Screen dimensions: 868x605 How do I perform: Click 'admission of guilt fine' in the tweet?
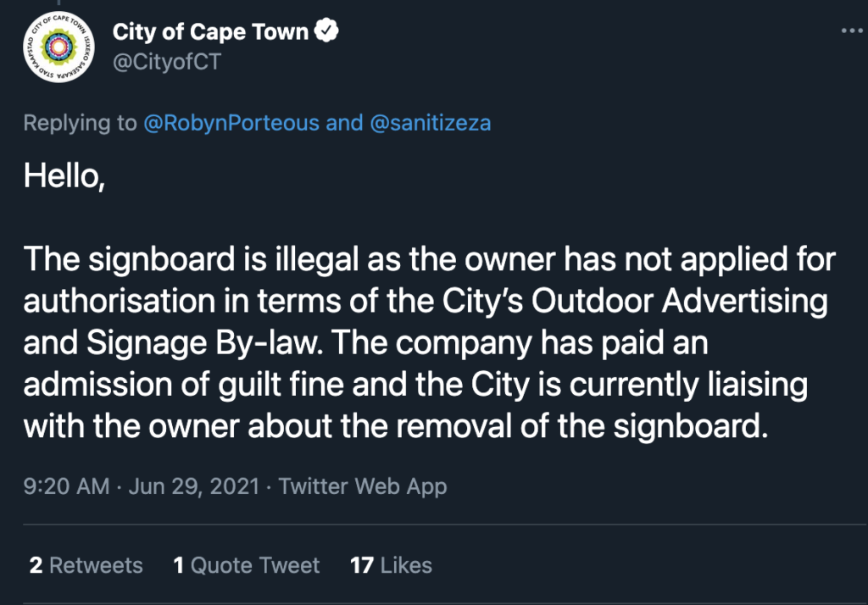184,384
